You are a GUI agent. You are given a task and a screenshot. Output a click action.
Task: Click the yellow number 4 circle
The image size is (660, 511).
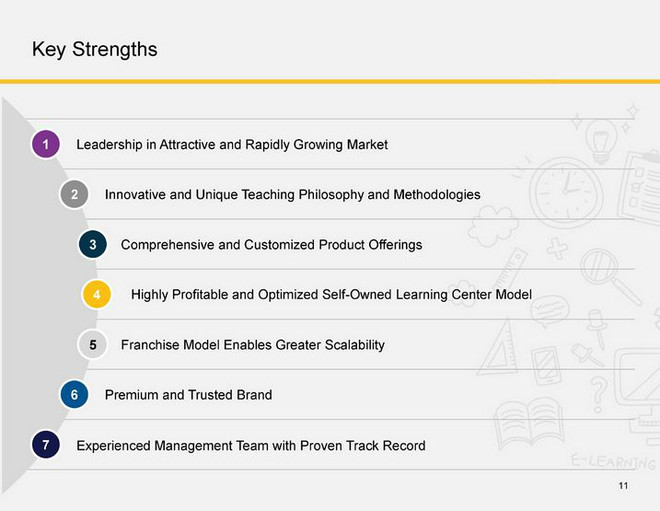[x=97, y=294]
